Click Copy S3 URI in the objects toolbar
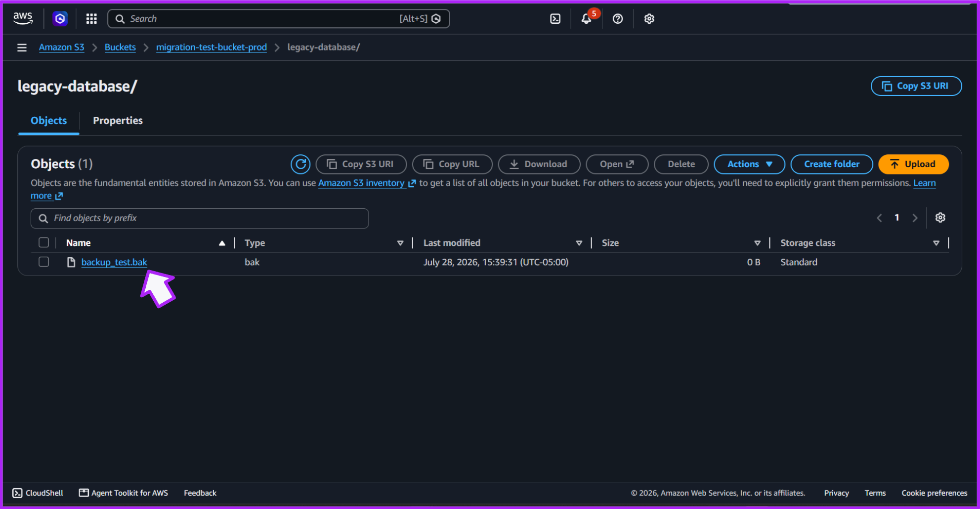Screen dimensions: 980x509 tap(361, 164)
